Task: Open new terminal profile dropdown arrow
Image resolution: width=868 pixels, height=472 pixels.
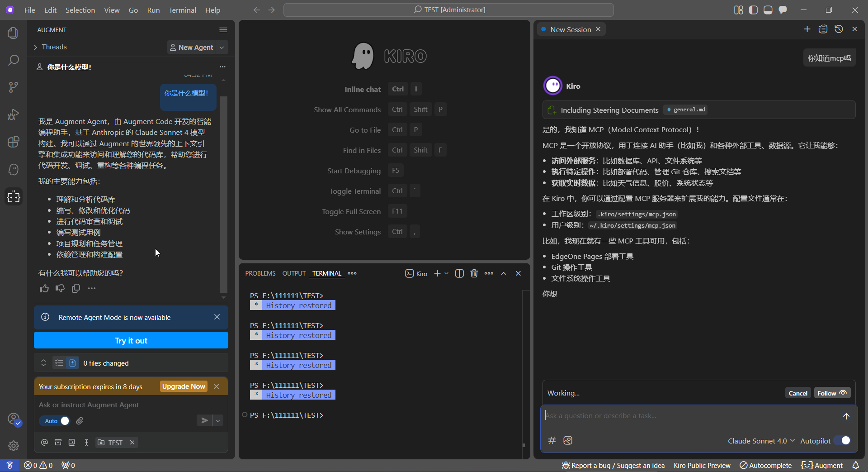Action: pyautogui.click(x=447, y=273)
